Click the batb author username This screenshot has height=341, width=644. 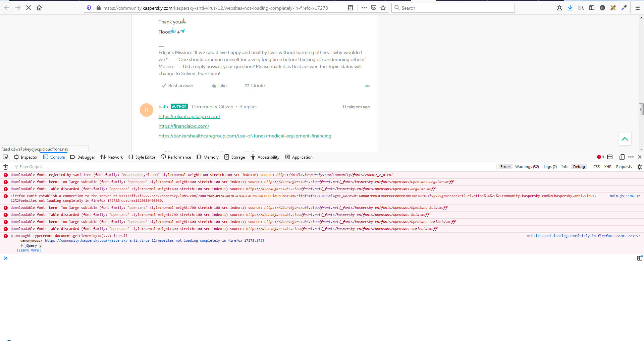coord(163,107)
